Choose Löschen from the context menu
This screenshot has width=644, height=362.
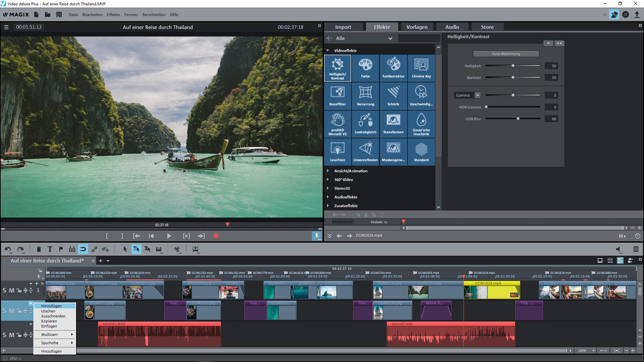coord(48,311)
